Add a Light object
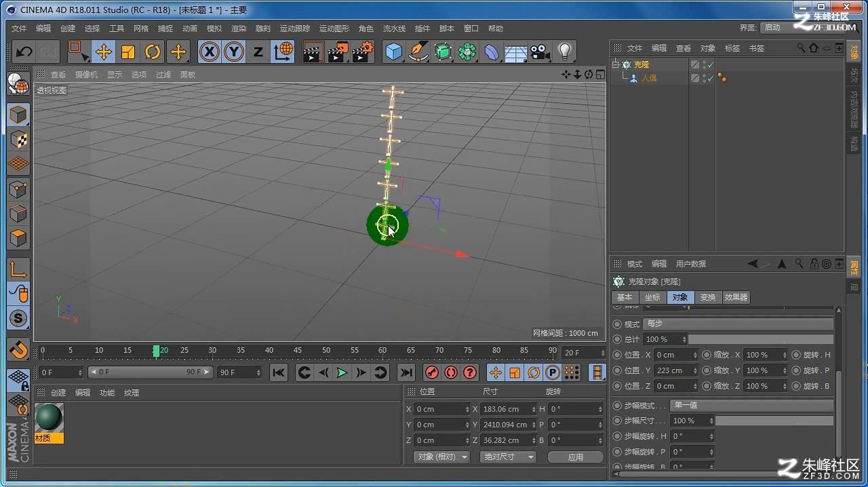This screenshot has height=487, width=868. click(565, 52)
